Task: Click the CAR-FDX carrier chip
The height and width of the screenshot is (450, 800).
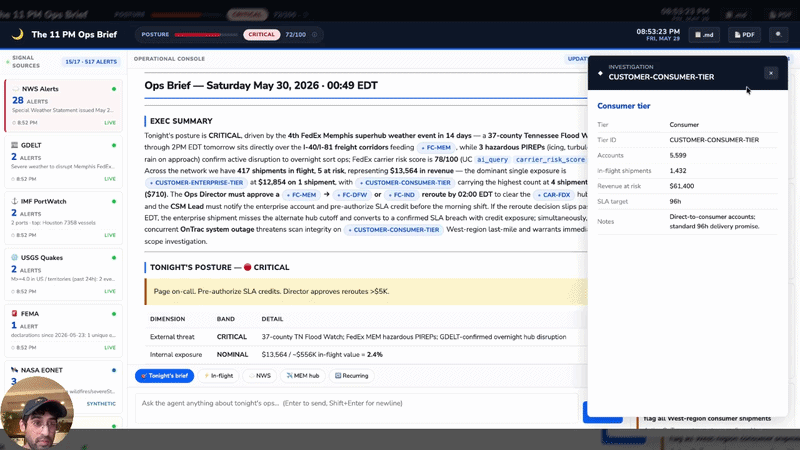Action: pyautogui.click(x=553, y=195)
